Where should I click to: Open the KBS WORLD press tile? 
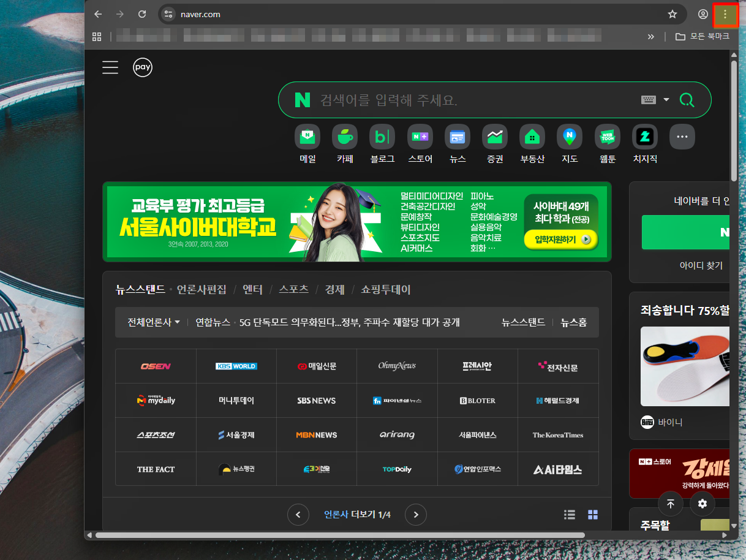pos(236,366)
